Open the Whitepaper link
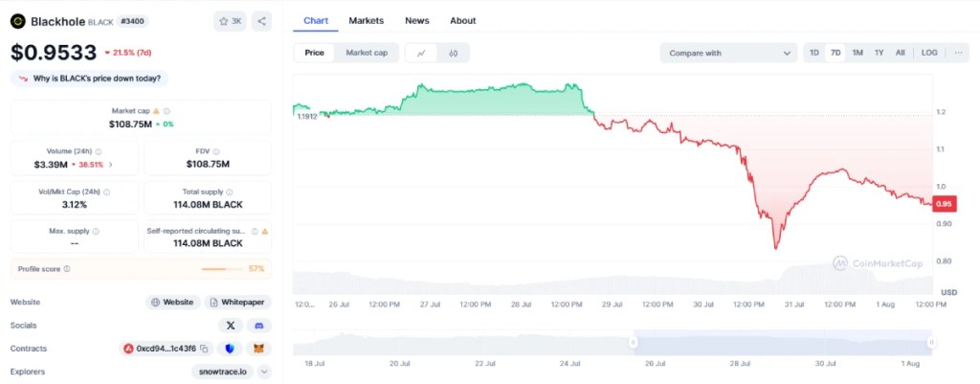980x384 pixels. tap(238, 303)
